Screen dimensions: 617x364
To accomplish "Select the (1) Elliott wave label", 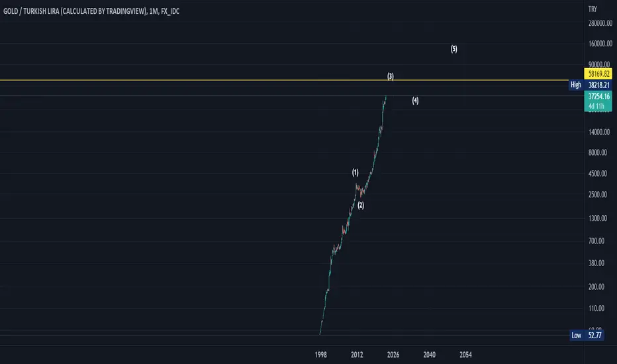I will point(356,172).
